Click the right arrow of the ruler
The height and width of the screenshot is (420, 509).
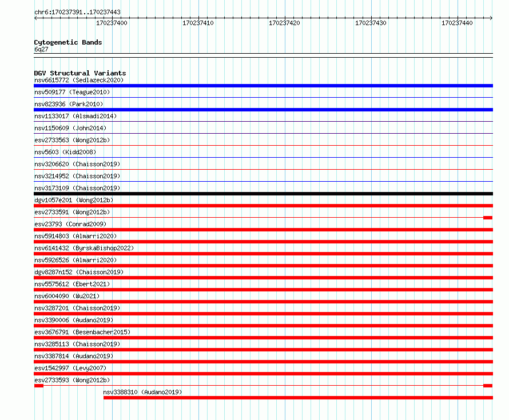pos(491,18)
